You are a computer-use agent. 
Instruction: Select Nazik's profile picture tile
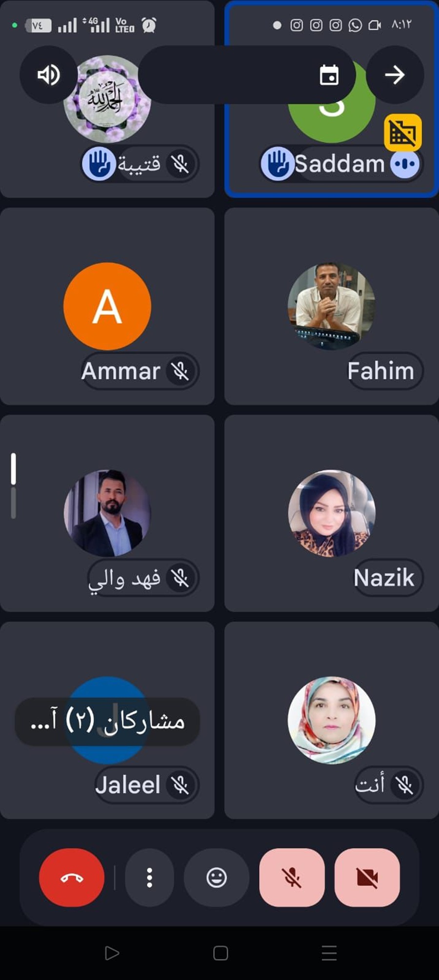pos(332,513)
